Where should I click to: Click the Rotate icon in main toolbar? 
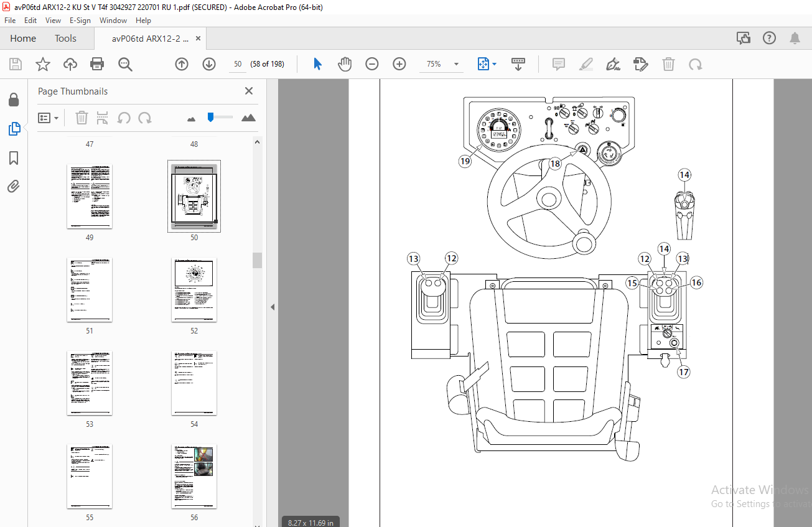tap(696, 64)
